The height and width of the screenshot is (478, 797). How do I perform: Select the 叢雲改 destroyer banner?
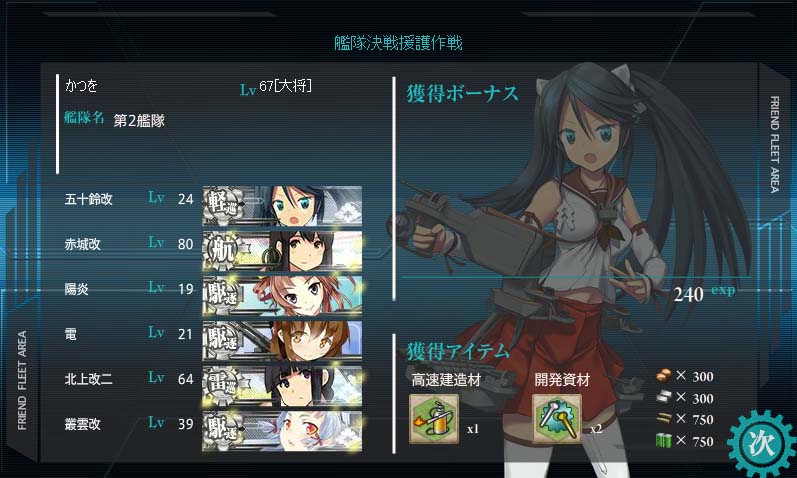(282, 431)
